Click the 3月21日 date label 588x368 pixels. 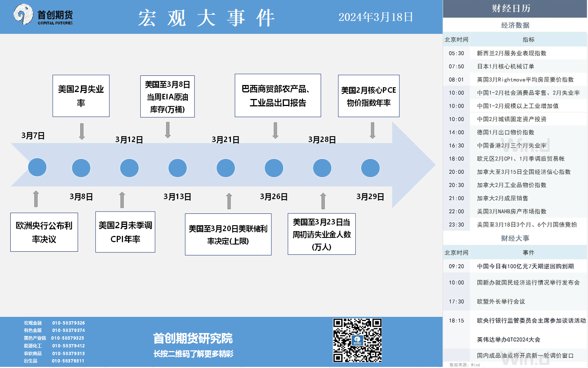(226, 139)
